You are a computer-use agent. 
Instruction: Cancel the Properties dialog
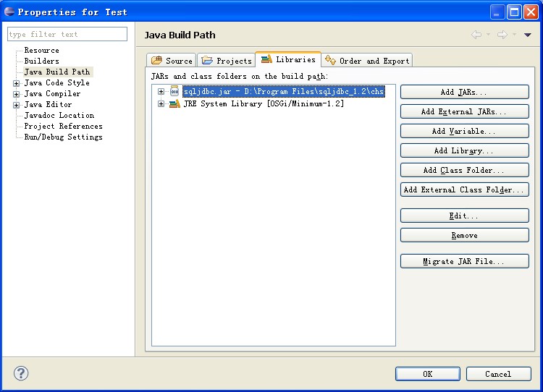498,374
